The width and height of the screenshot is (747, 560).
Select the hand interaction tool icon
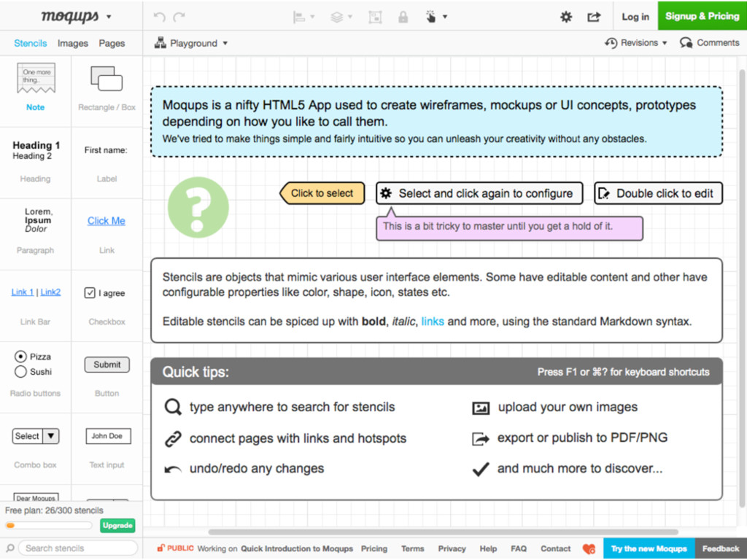pyautogui.click(x=430, y=17)
